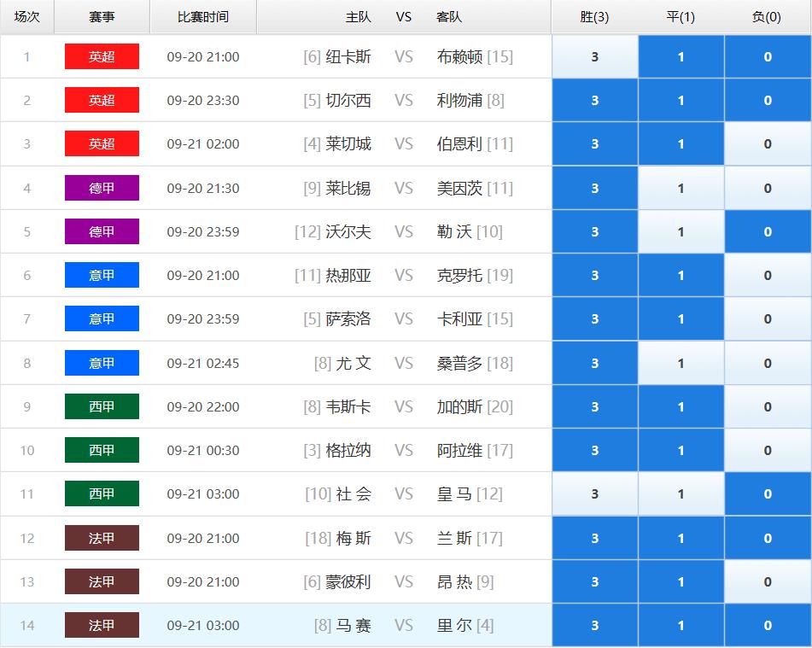This screenshot has height=648, width=812.
Task: Toggle win (3) for 马赛 vs 里尔
Action: tap(594, 625)
